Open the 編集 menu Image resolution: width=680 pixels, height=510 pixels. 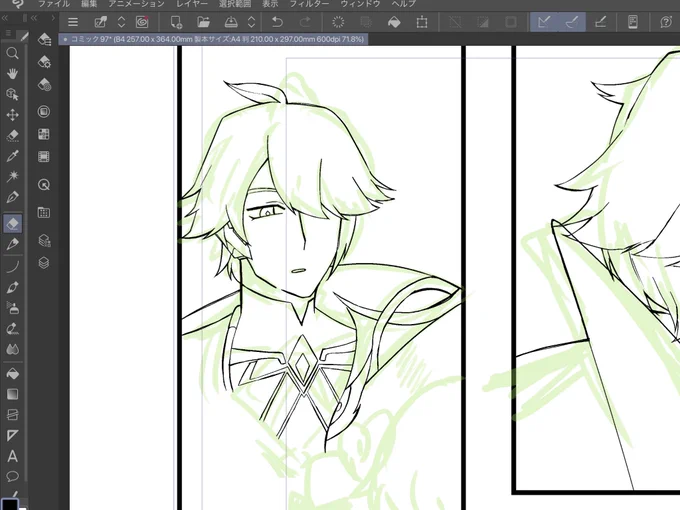coord(89,4)
